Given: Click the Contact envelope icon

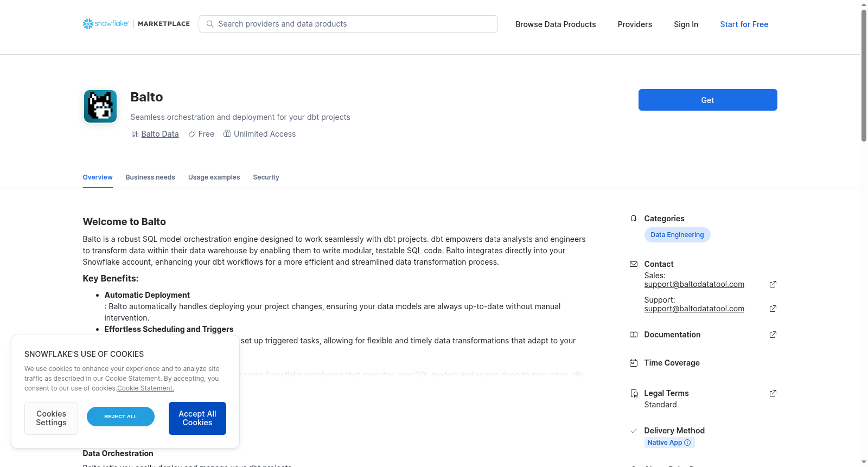Looking at the screenshot, I should [x=634, y=264].
